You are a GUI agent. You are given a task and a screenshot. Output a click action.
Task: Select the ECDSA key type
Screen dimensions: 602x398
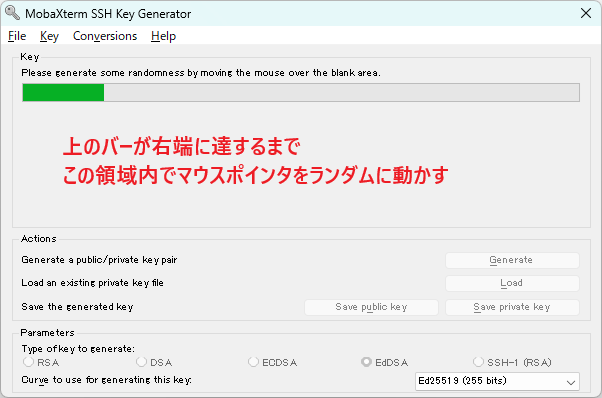click(x=273, y=362)
